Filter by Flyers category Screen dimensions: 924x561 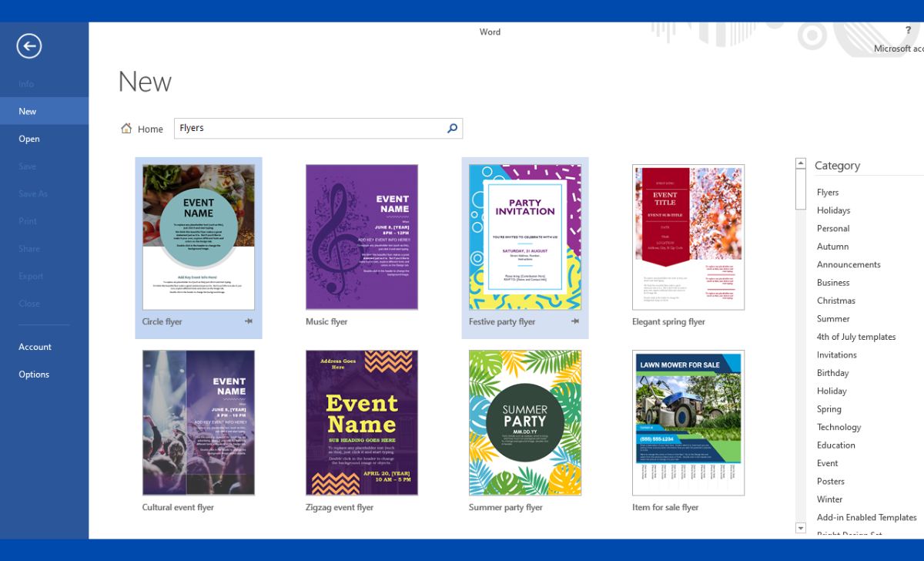click(828, 193)
